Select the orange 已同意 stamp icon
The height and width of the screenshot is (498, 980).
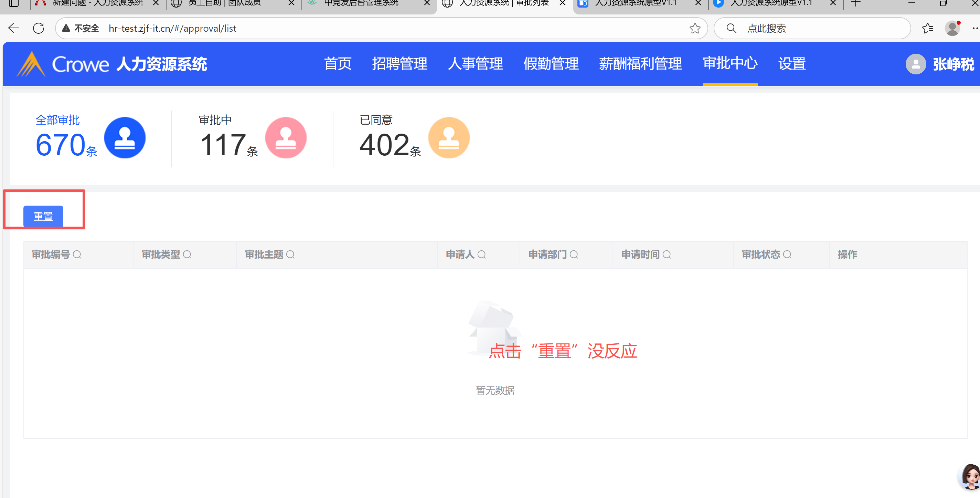click(x=449, y=138)
